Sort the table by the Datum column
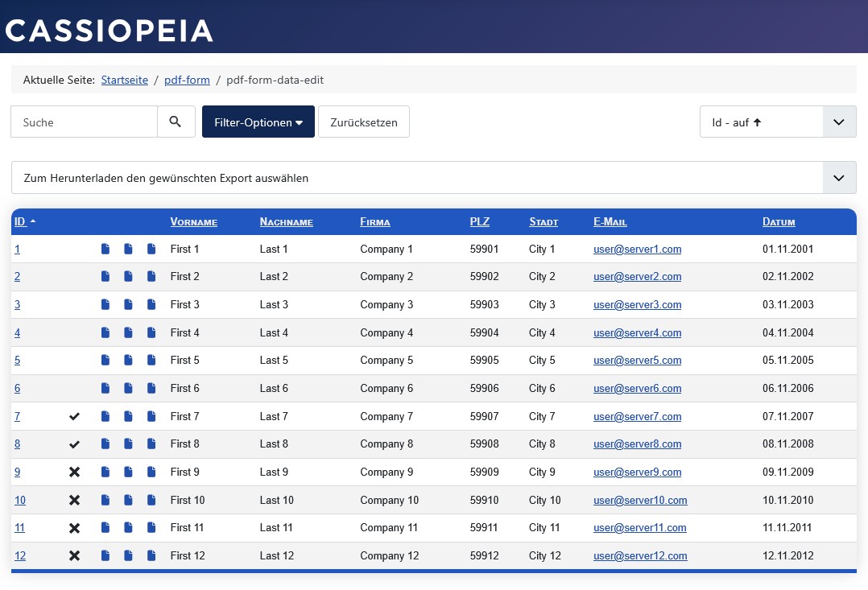The height and width of the screenshot is (590, 868). (x=778, y=222)
